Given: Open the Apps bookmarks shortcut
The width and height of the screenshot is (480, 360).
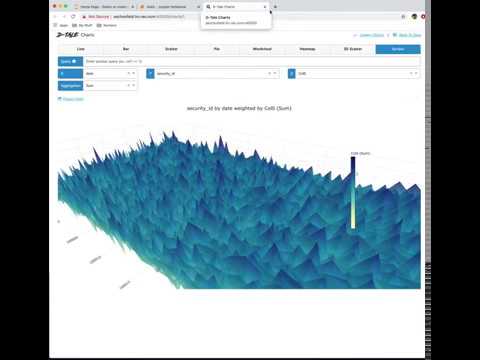Looking at the screenshot, I should [x=61, y=25].
